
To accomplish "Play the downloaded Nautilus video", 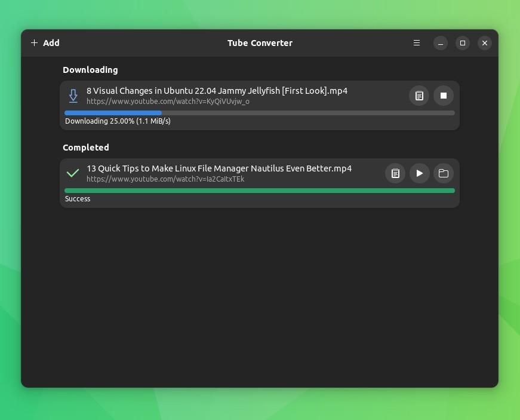I will (420, 173).
